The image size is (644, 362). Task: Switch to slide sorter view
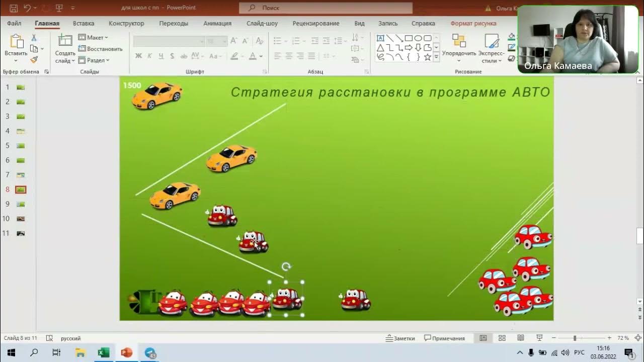click(502, 338)
